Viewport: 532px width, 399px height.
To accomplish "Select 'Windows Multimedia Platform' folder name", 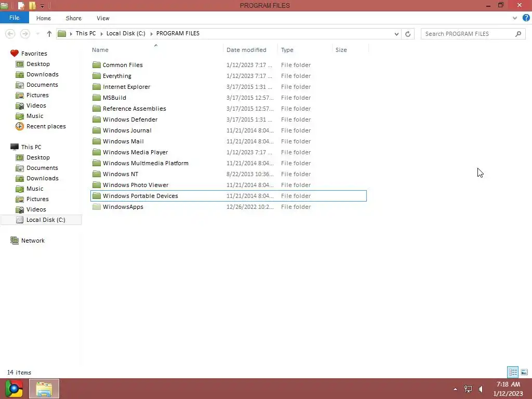I will (145, 163).
